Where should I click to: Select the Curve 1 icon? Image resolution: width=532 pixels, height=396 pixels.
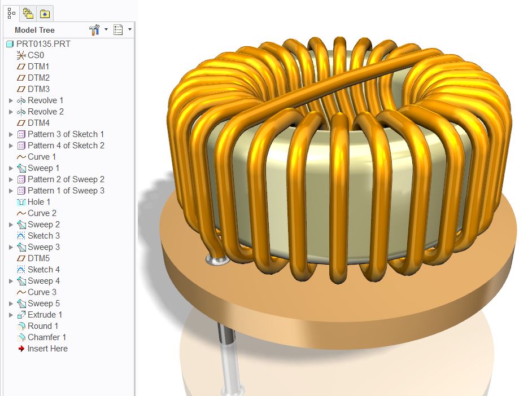pos(21,157)
